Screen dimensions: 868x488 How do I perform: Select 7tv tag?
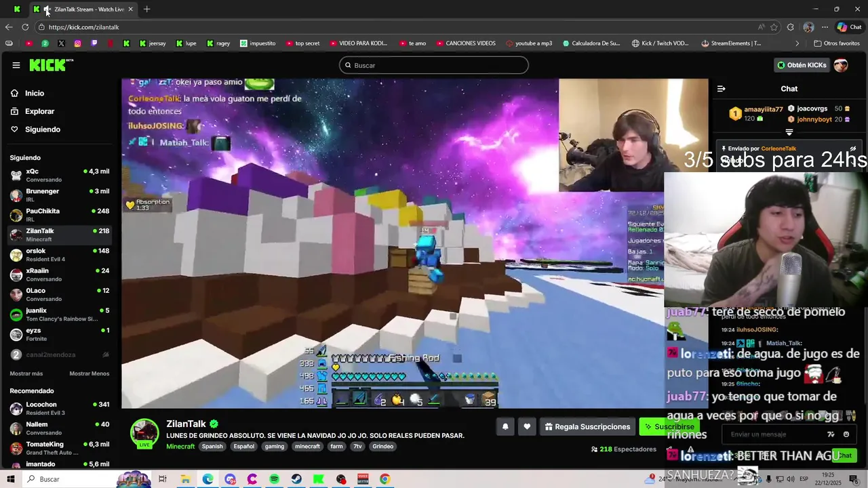pyautogui.click(x=357, y=447)
